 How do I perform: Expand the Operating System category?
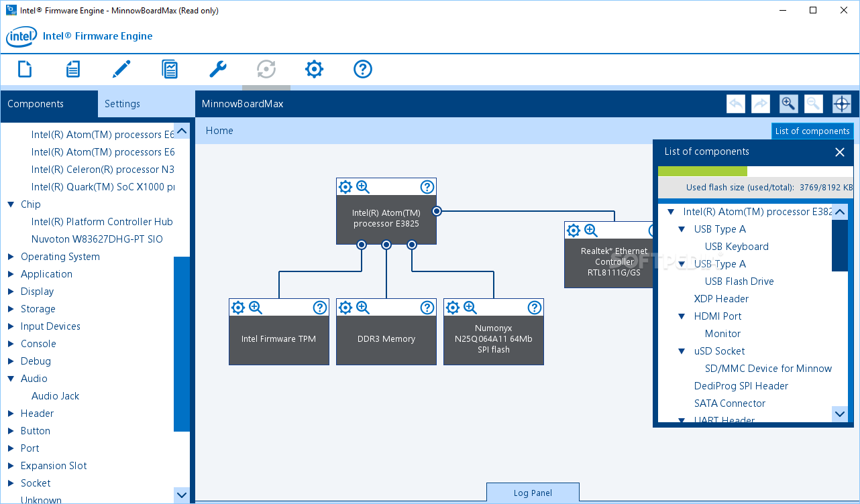[x=11, y=257]
